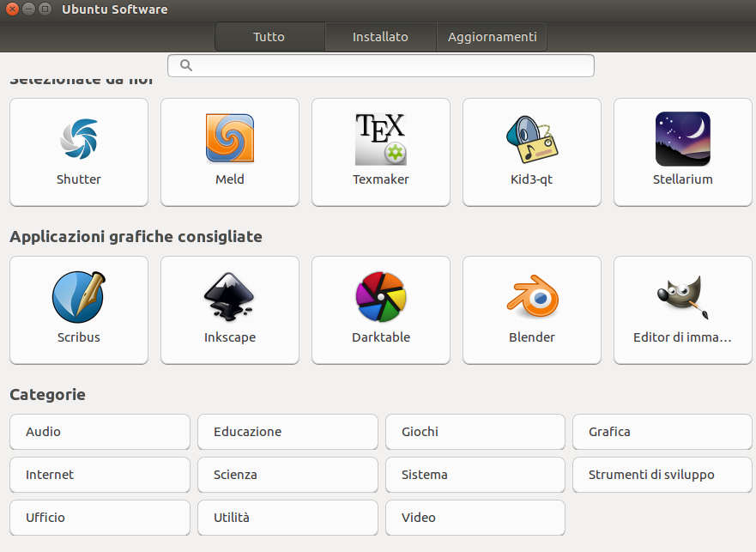756x552 pixels.
Task: Open the Grafica category
Action: tap(662, 432)
